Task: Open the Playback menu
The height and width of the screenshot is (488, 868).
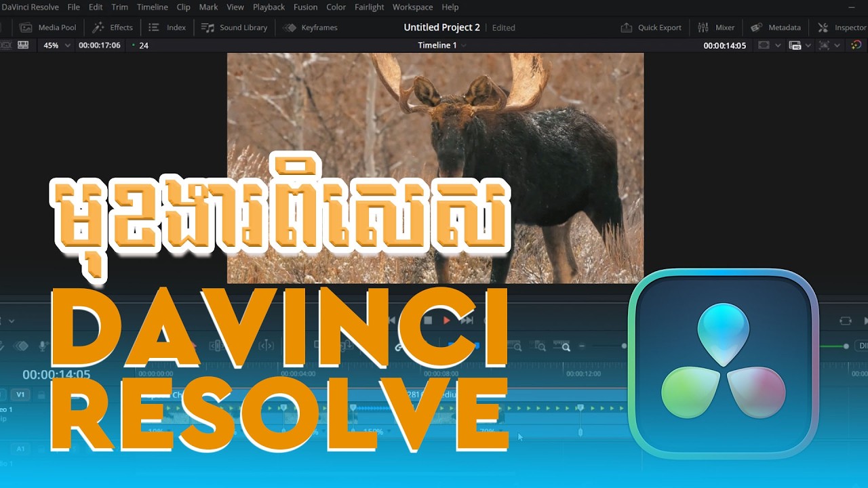Action: point(269,7)
